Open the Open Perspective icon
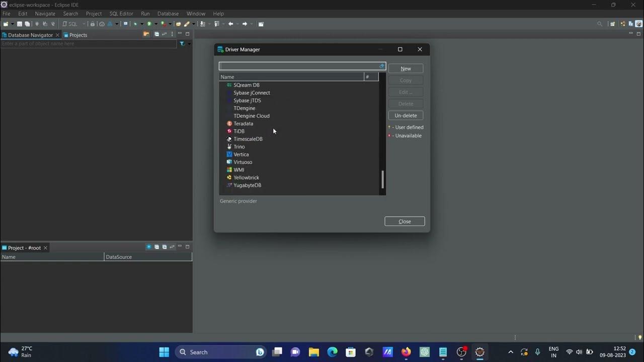 (x=612, y=24)
